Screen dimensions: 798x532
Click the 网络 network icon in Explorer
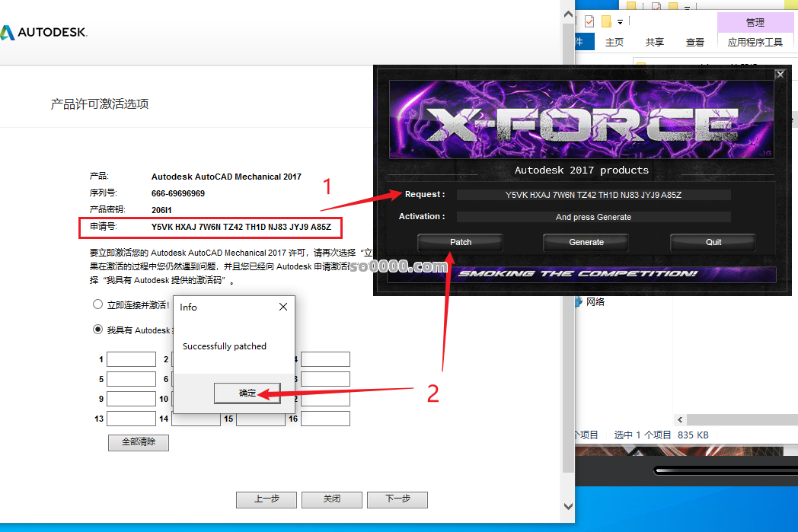(x=578, y=301)
